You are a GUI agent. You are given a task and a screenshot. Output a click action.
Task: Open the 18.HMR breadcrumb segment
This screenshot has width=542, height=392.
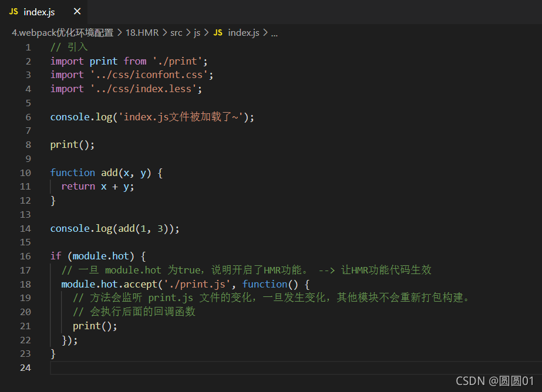[x=142, y=33]
